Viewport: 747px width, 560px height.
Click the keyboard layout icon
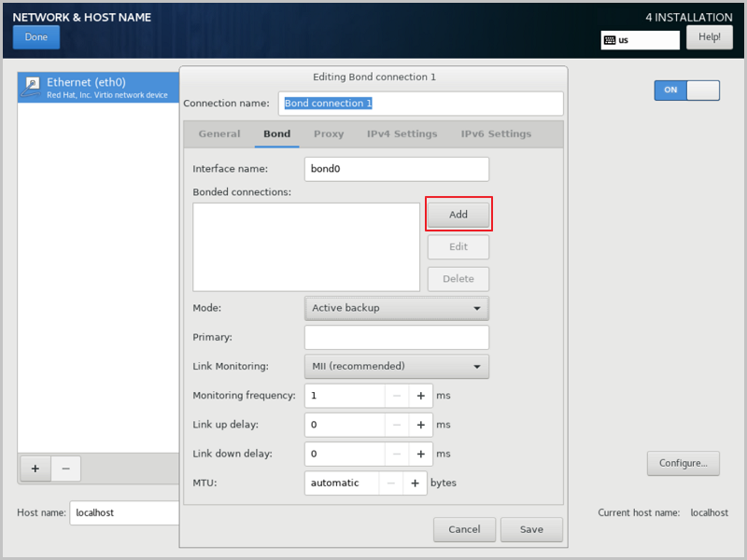(610, 40)
